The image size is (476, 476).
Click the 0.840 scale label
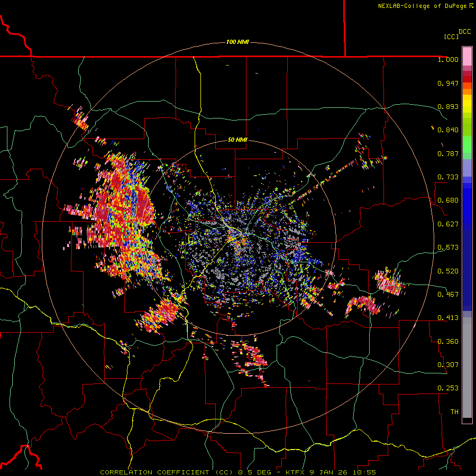(448, 130)
